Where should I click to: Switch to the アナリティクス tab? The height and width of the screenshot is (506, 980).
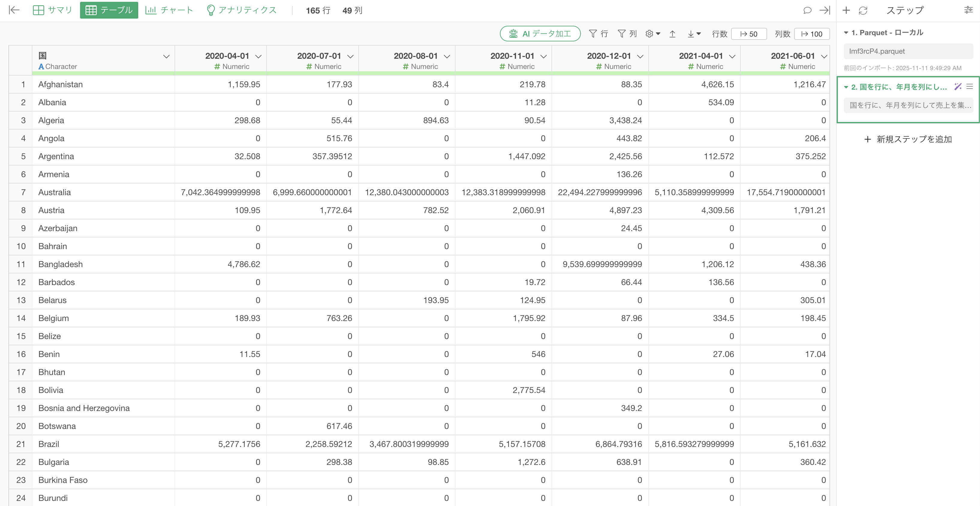coord(241,10)
